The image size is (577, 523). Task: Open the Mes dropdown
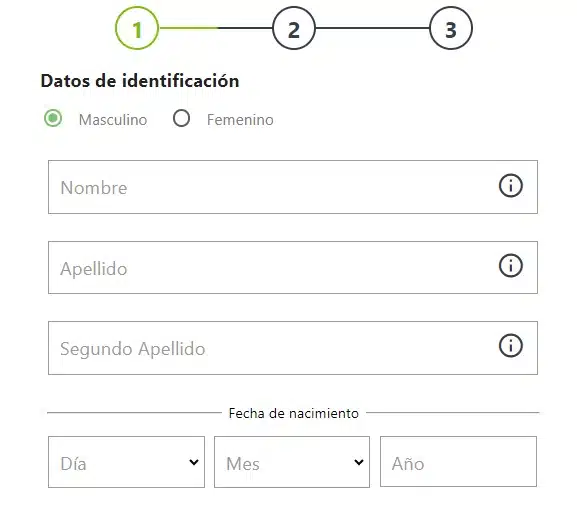point(292,462)
